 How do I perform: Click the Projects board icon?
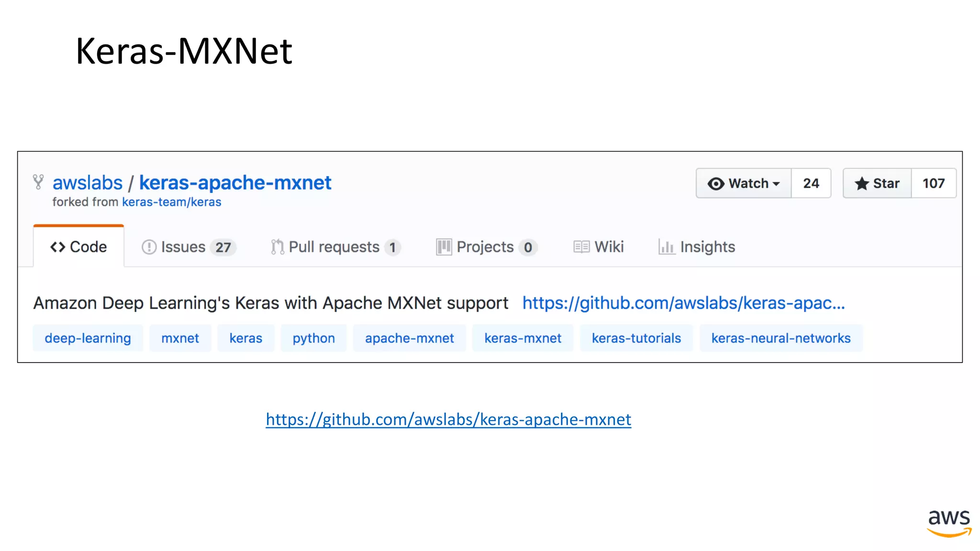click(444, 247)
